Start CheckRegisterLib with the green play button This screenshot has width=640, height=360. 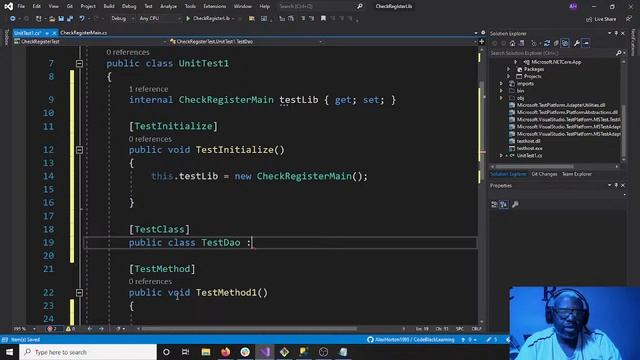point(188,18)
